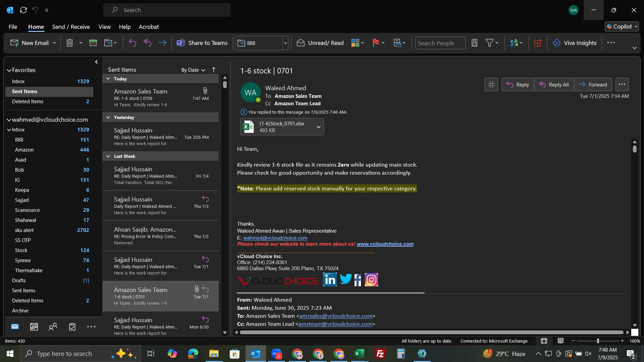Click the ribbon Reply arrow icon
Image resolution: width=644 pixels, height=362 pixels.
(x=132, y=43)
